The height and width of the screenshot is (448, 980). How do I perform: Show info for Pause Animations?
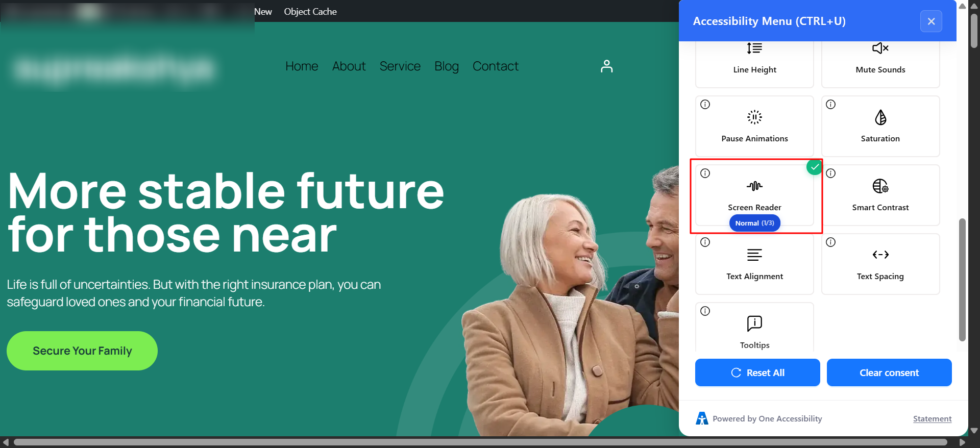pyautogui.click(x=705, y=105)
